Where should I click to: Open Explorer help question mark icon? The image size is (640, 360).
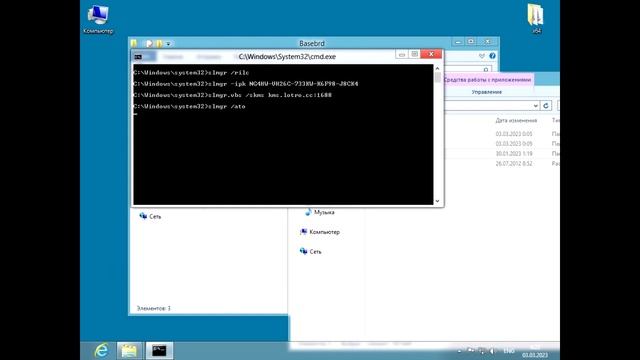(x=493, y=56)
